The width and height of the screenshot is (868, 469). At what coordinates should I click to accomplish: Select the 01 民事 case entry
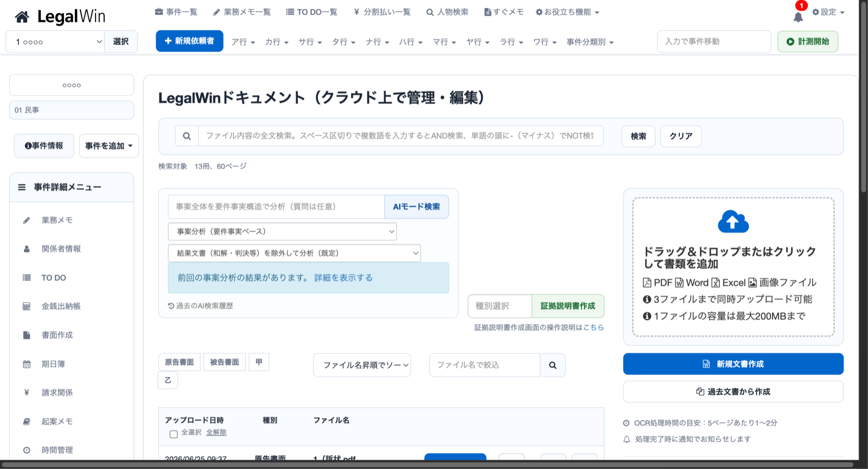(x=72, y=110)
